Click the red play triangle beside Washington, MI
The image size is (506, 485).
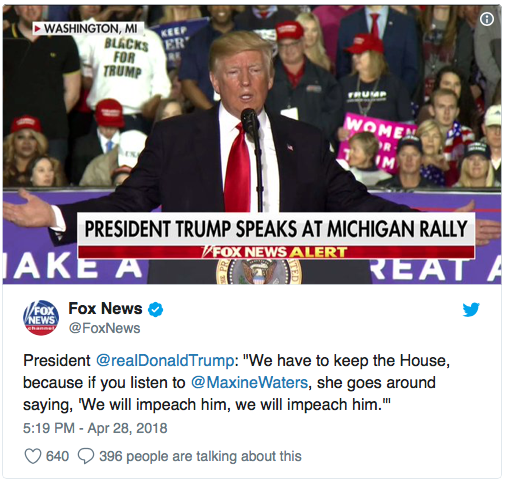coord(38,29)
